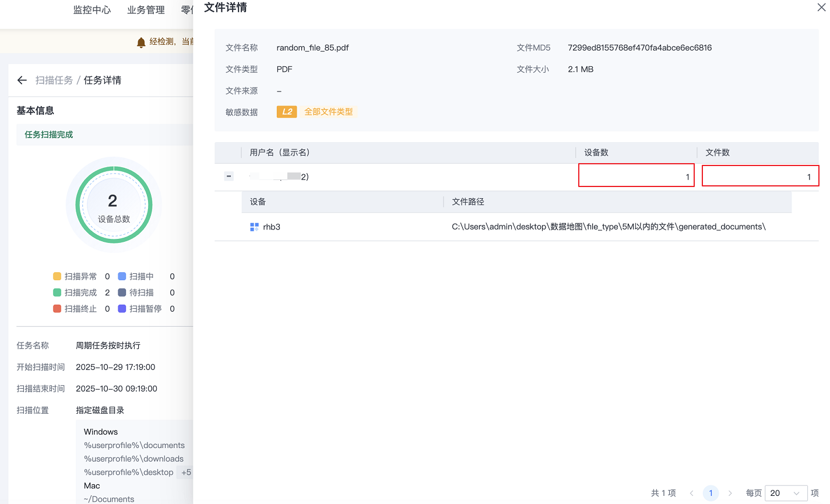Open the 业务管理 menu
Viewport: 830px width, 504px height.
coord(146,10)
